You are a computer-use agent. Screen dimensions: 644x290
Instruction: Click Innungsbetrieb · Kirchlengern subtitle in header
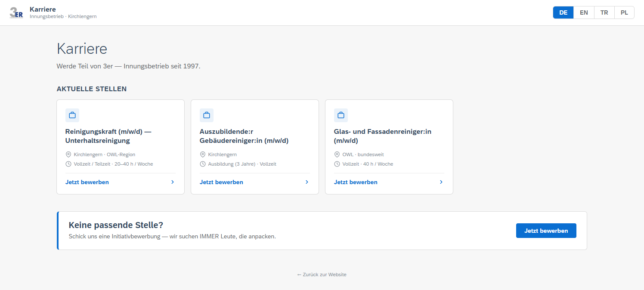coord(63,16)
